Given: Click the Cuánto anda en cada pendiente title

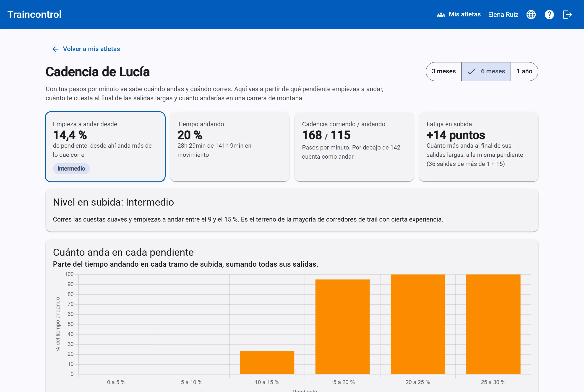Looking at the screenshot, I should (x=123, y=252).
